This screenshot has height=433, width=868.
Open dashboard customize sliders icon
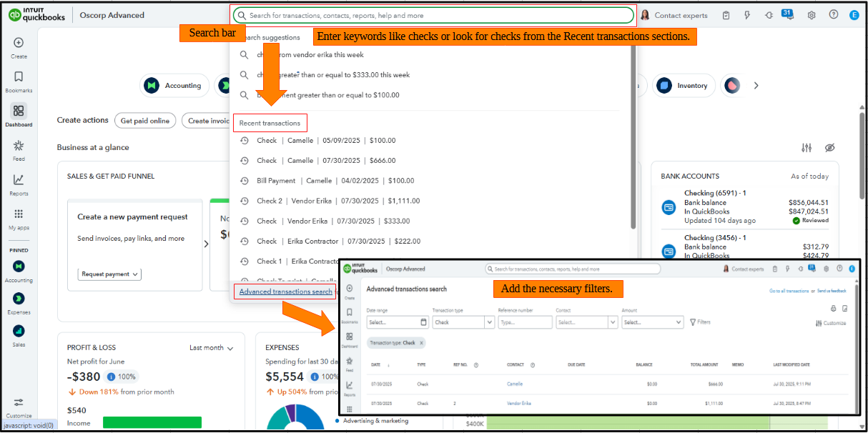807,148
